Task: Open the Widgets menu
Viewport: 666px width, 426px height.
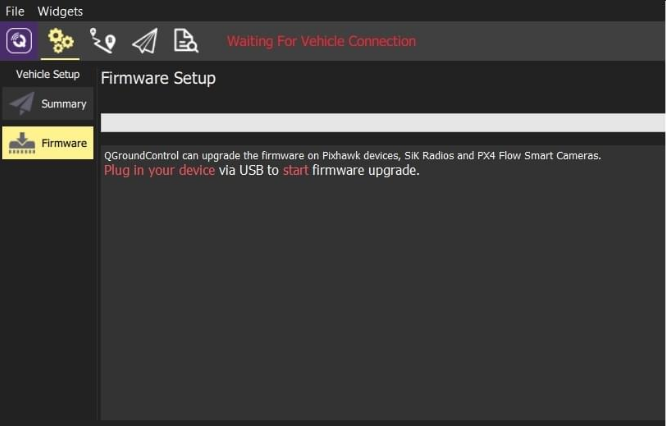Action: point(60,11)
